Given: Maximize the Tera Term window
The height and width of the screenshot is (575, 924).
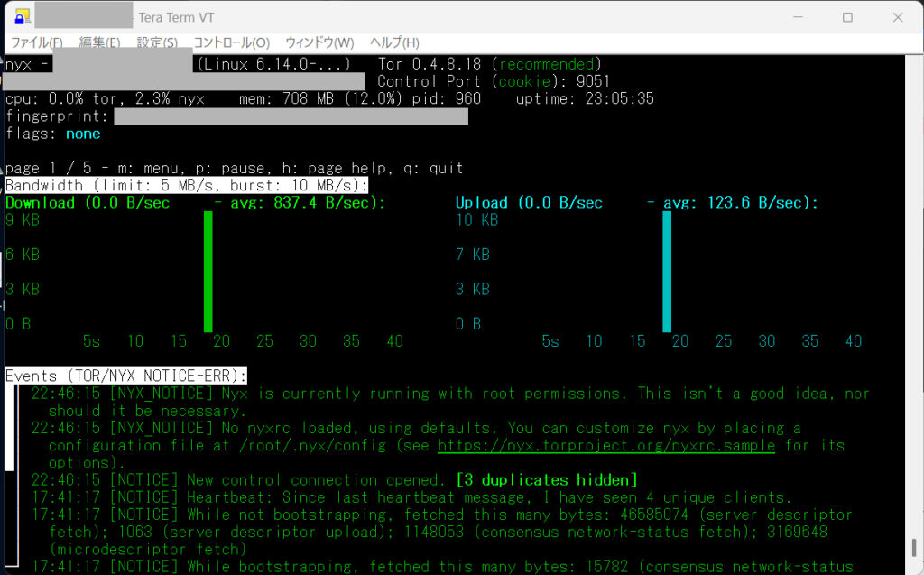Looking at the screenshot, I should pos(847,17).
